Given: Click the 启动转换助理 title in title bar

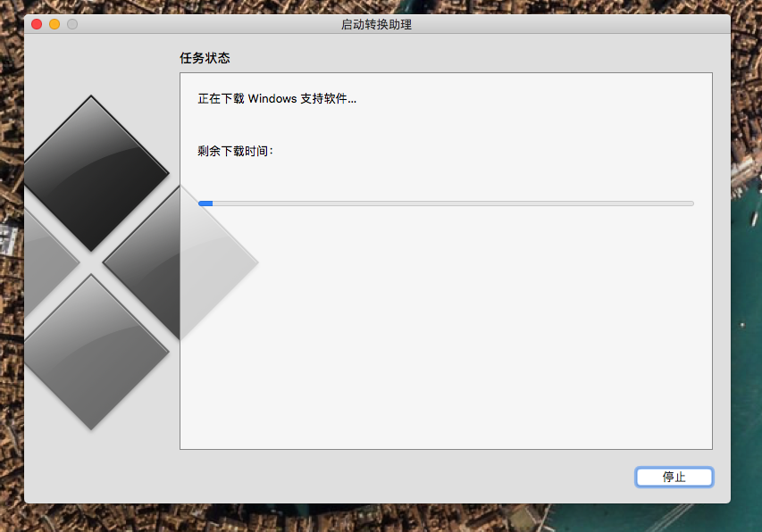Looking at the screenshot, I should coord(376,24).
